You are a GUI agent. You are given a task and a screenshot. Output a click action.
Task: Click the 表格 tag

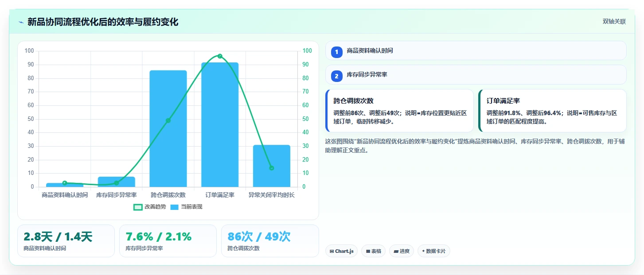point(374,251)
